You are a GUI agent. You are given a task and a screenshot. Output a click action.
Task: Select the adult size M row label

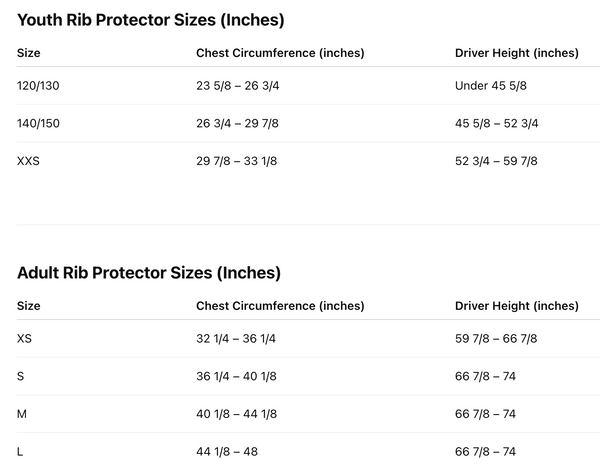click(22, 414)
